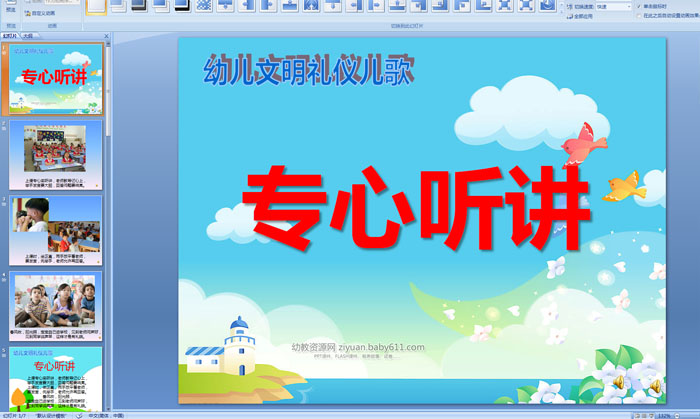Apply the Wipe Up transition
This screenshot has height=419, width=700.
coord(290,5)
